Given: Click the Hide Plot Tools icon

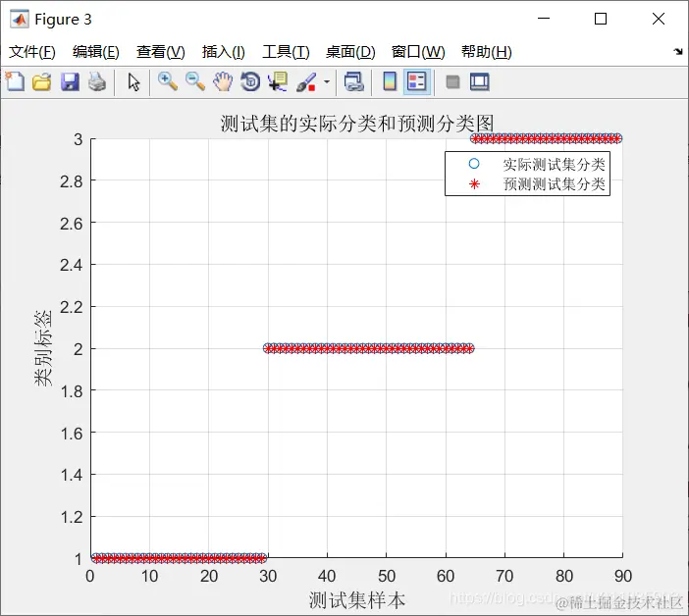Looking at the screenshot, I should pos(452,82).
